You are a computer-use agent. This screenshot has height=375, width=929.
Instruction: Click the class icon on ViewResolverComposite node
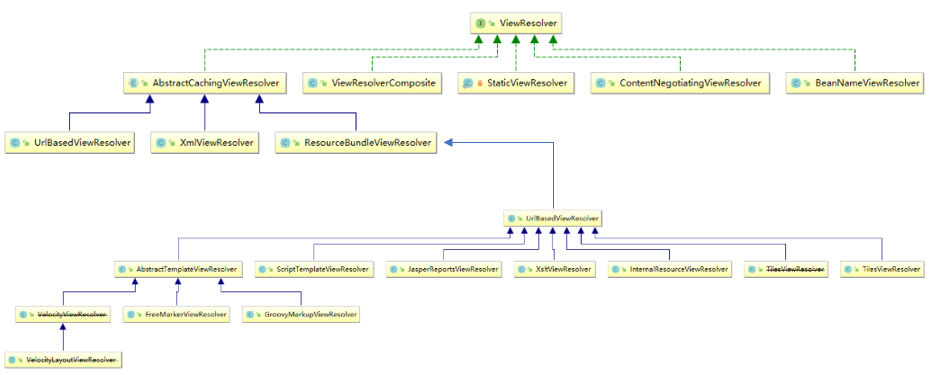tap(313, 84)
